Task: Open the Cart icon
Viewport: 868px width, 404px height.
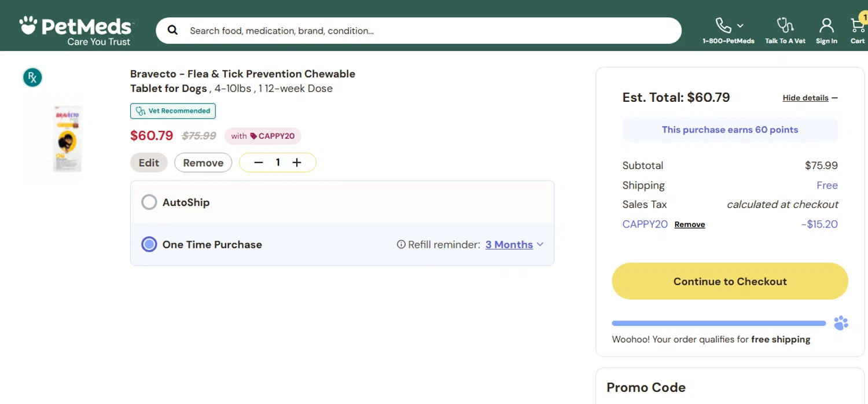Action: tap(858, 25)
